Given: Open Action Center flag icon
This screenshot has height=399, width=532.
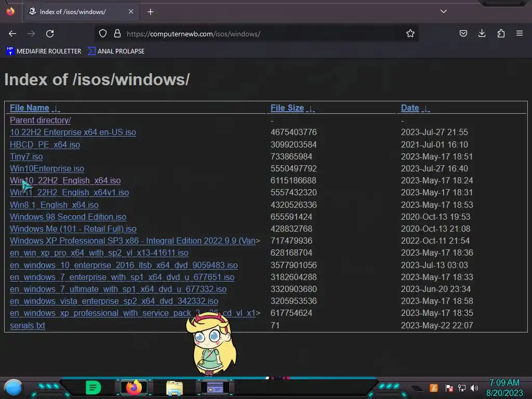Looking at the screenshot, I should 449,388.
